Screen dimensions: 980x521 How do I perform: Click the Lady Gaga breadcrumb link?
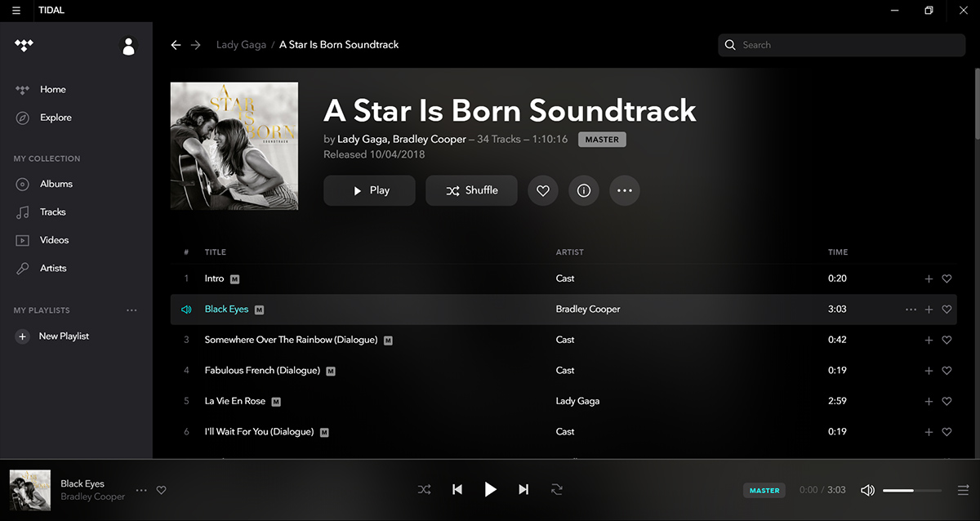coord(241,45)
